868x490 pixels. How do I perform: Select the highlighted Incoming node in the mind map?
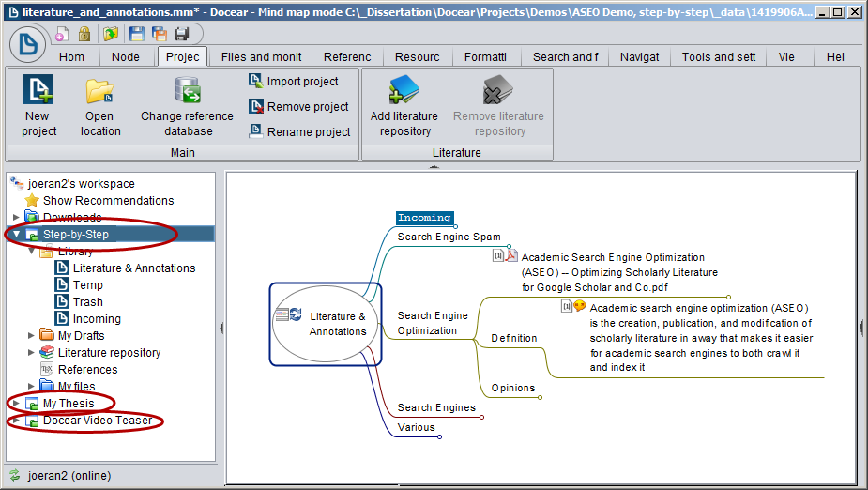tap(424, 218)
